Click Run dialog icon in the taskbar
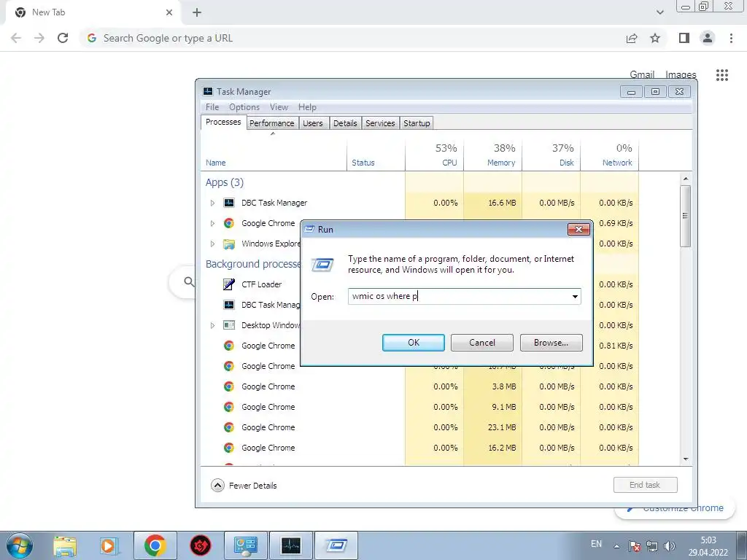This screenshot has height=560, width=747. (x=336, y=545)
